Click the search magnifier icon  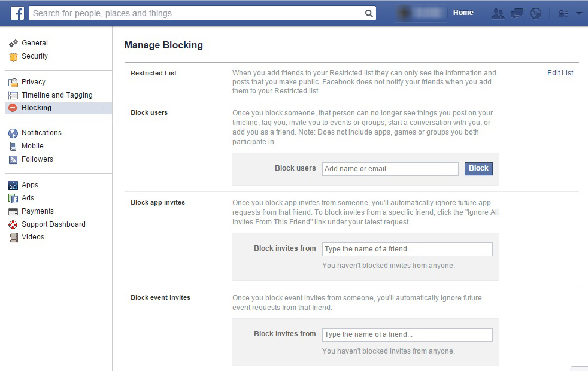coord(368,13)
